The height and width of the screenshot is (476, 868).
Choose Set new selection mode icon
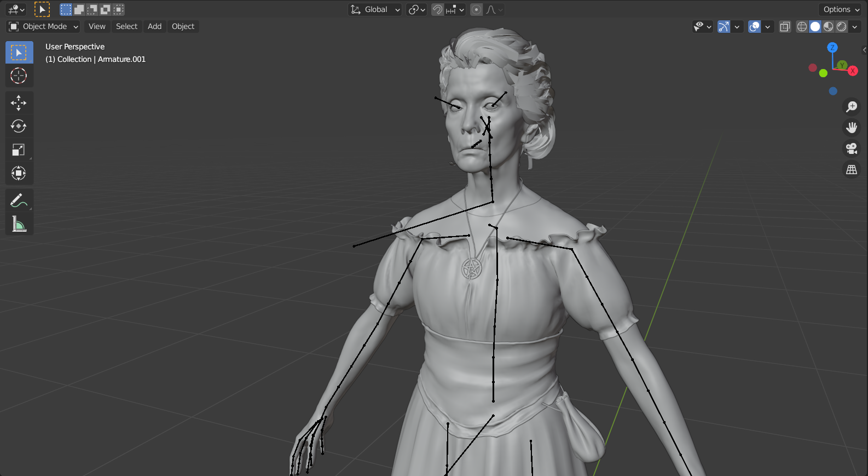click(x=66, y=9)
